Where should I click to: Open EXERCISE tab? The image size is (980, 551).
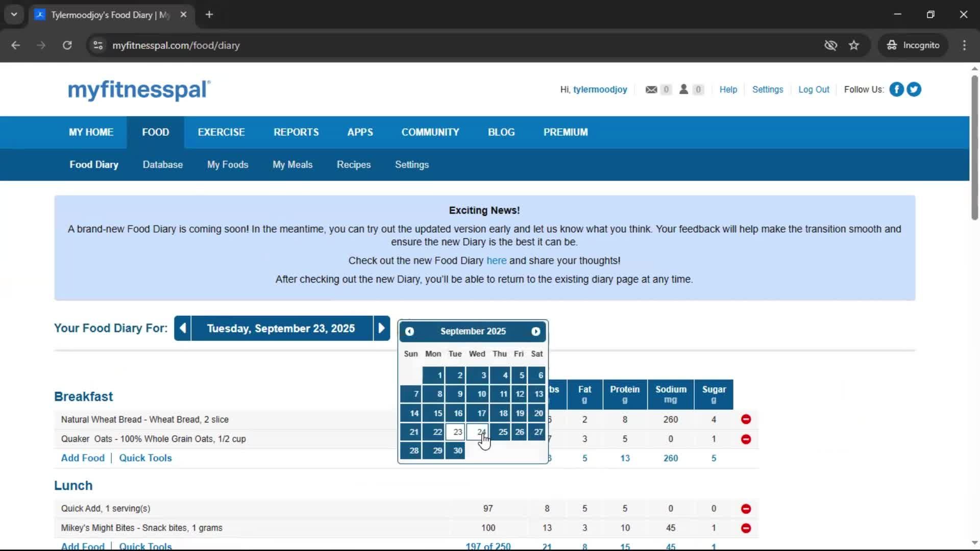coord(221,132)
